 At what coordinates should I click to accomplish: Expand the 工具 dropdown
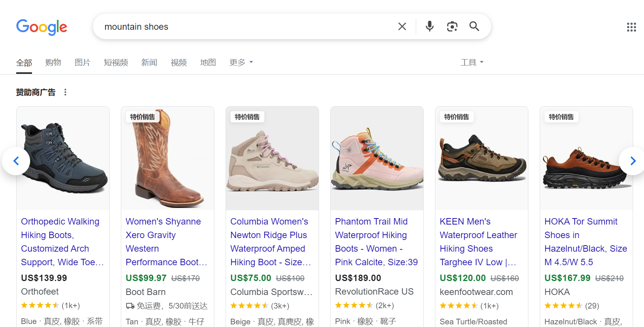click(472, 63)
